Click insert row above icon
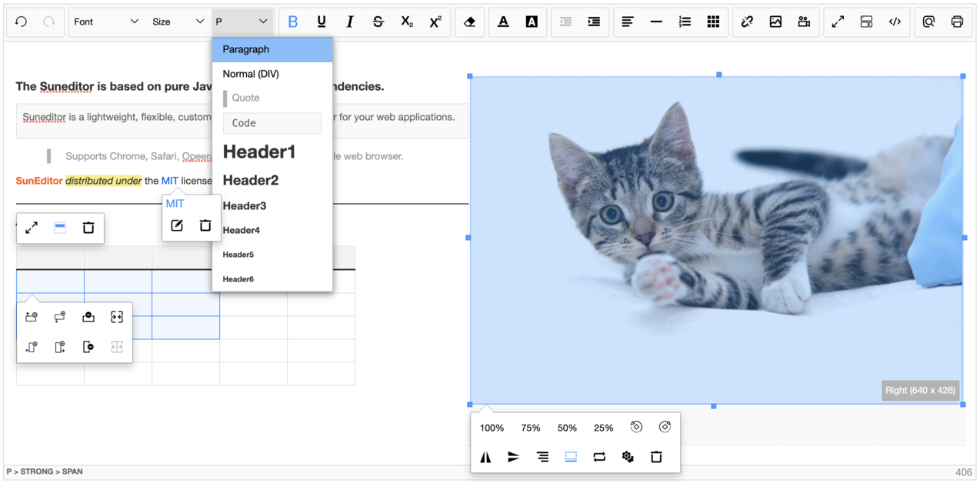 32,317
